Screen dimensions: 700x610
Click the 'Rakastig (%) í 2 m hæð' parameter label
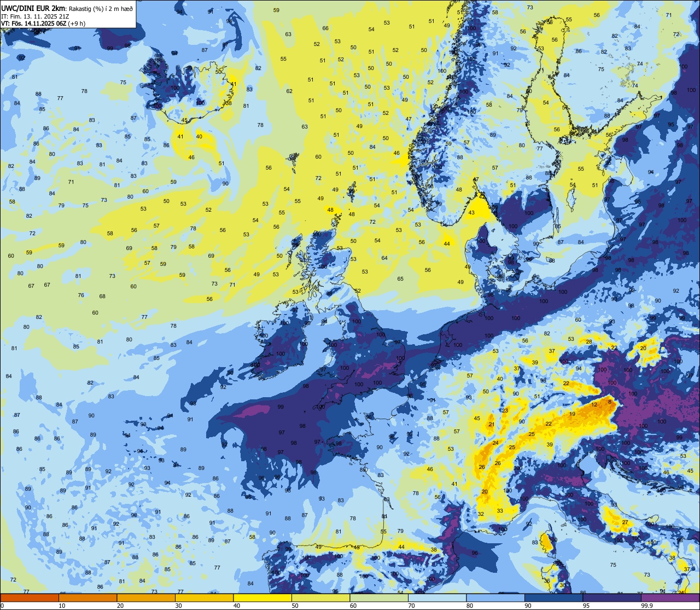(x=100, y=8)
